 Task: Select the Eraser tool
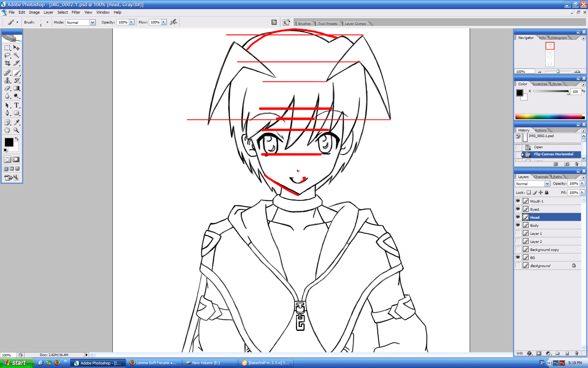(7, 88)
